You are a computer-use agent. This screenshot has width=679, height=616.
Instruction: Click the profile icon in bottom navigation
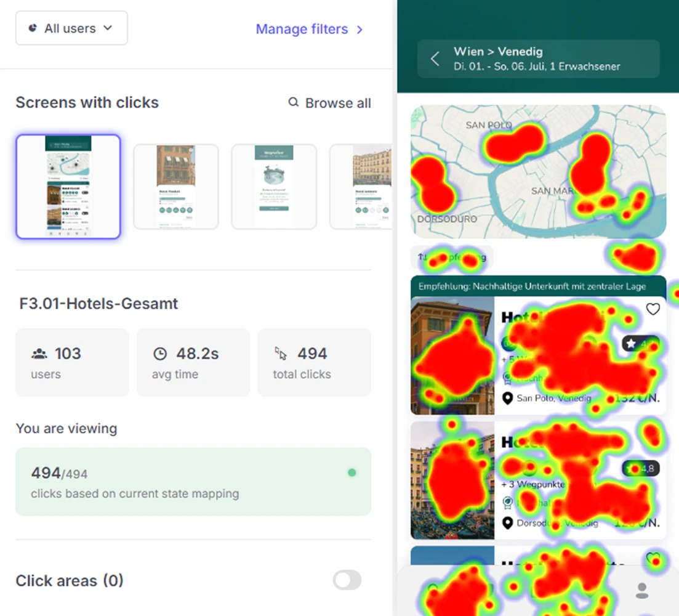tap(641, 590)
